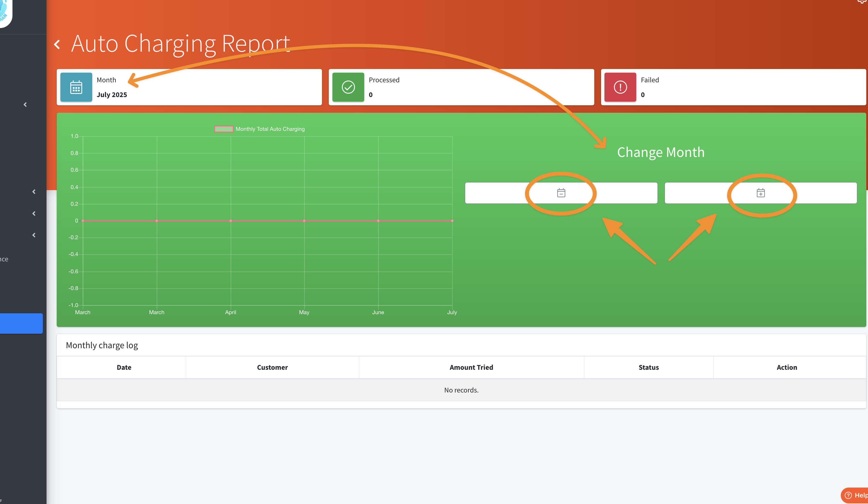Click the back chevron beside Auto Charging Report

pos(57,44)
